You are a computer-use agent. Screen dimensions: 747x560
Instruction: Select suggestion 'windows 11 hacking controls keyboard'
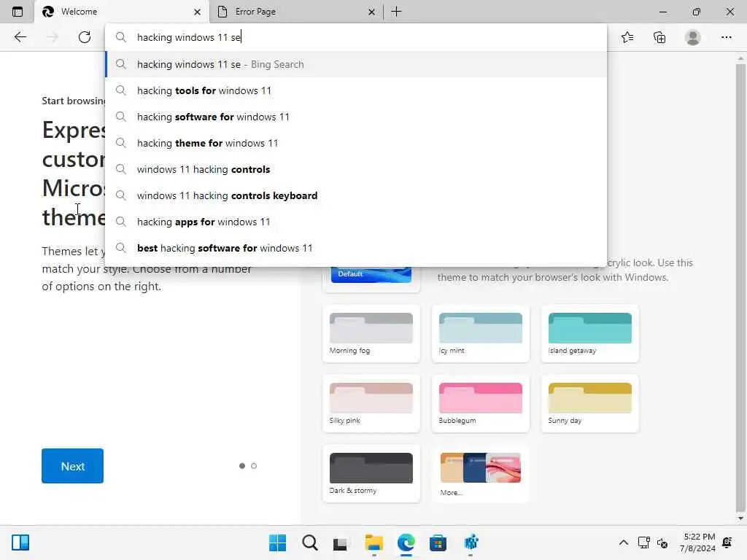356,195
